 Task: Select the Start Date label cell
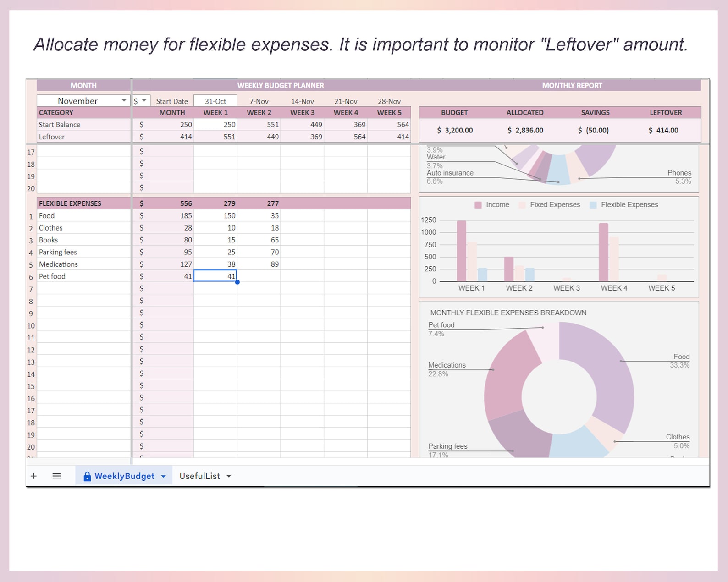[x=172, y=101]
